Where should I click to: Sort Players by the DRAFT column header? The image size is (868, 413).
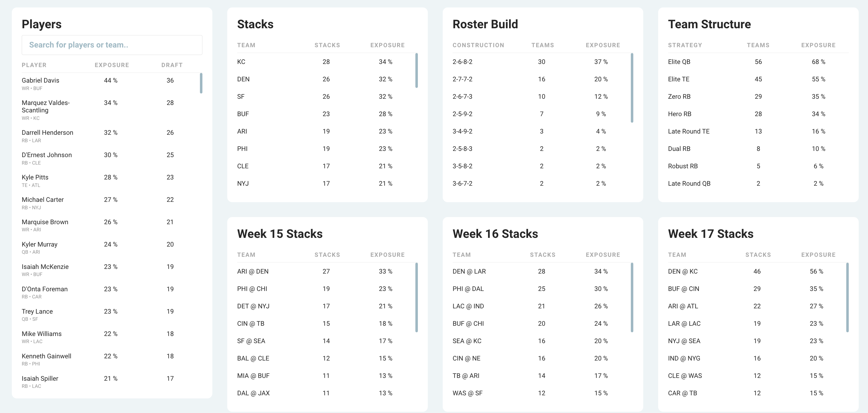tap(172, 65)
